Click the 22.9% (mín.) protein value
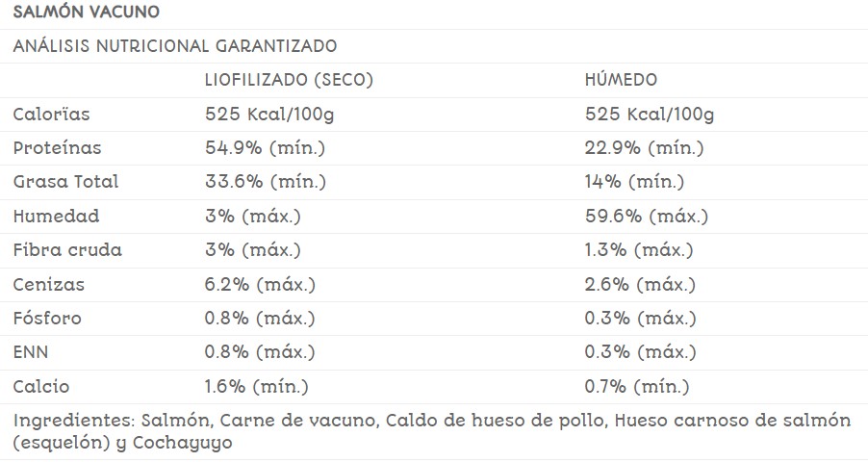The width and height of the screenshot is (868, 462). (x=644, y=148)
